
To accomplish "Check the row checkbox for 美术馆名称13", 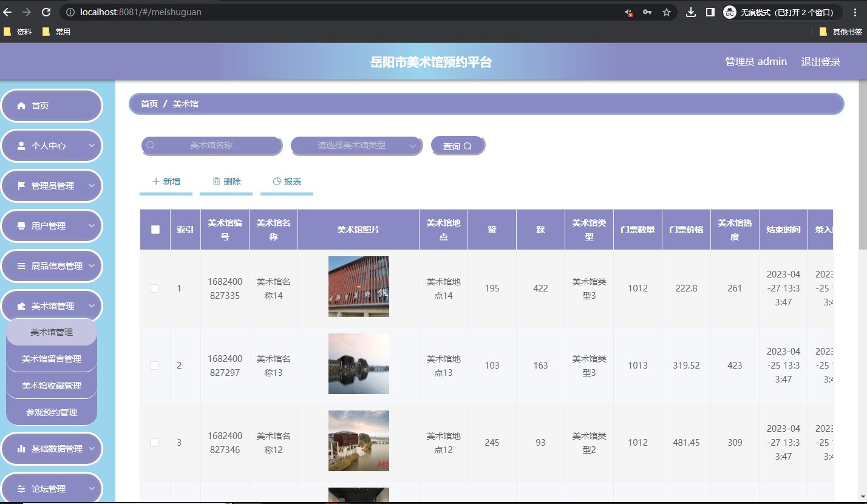I will click(x=154, y=366).
